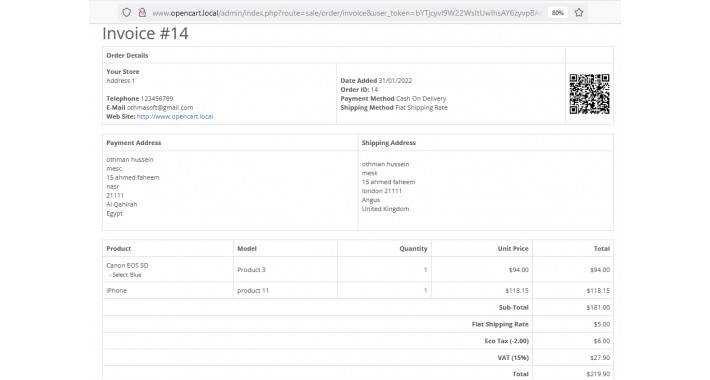710x380 pixels.
Task: Click london 21111 in shipping address
Action: click(x=382, y=191)
